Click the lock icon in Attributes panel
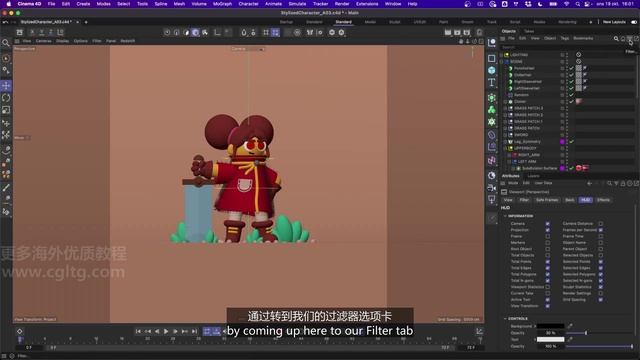The image size is (640, 360). (x=623, y=183)
